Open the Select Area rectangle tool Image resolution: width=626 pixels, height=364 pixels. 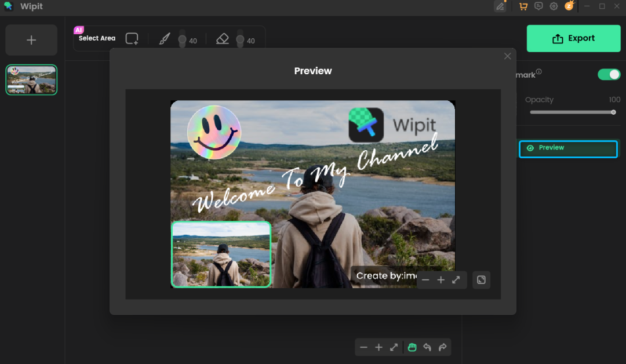click(132, 38)
